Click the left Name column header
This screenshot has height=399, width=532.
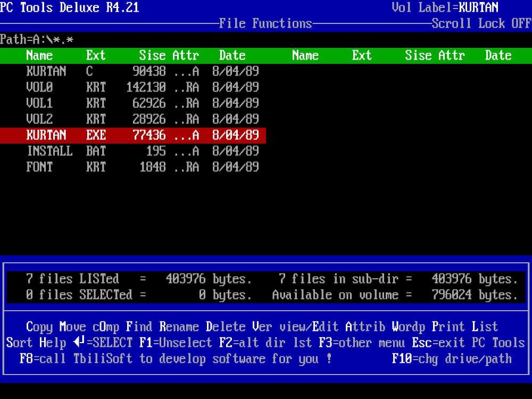(39, 55)
